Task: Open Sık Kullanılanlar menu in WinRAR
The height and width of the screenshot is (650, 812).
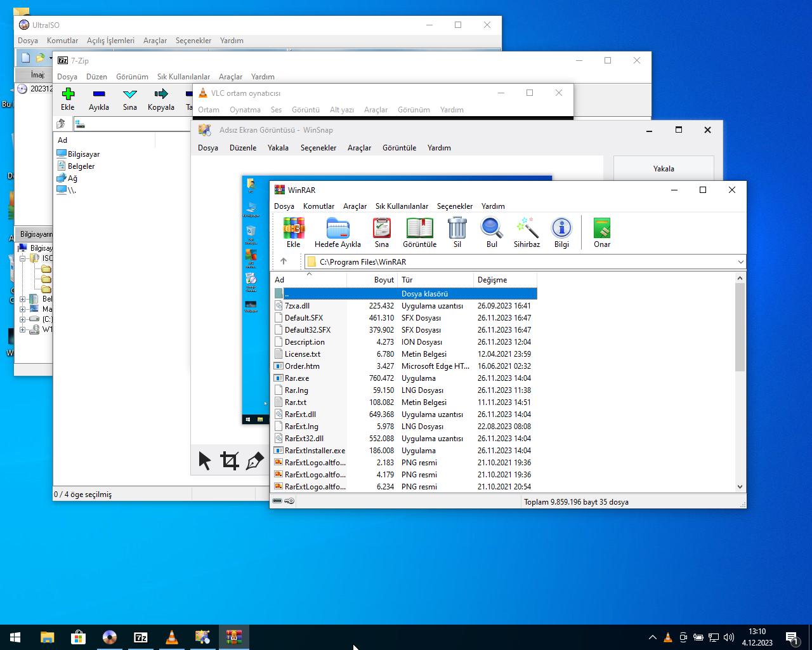Action: (402, 206)
